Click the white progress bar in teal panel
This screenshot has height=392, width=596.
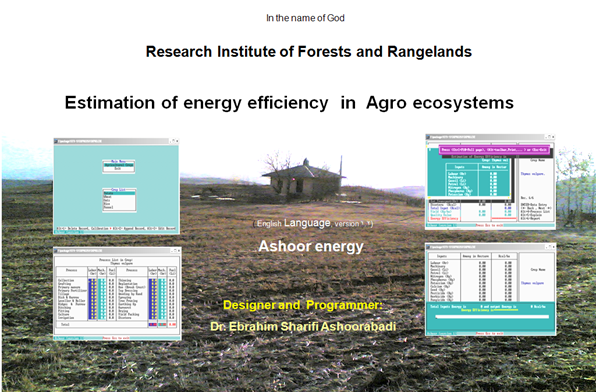click(492, 317)
